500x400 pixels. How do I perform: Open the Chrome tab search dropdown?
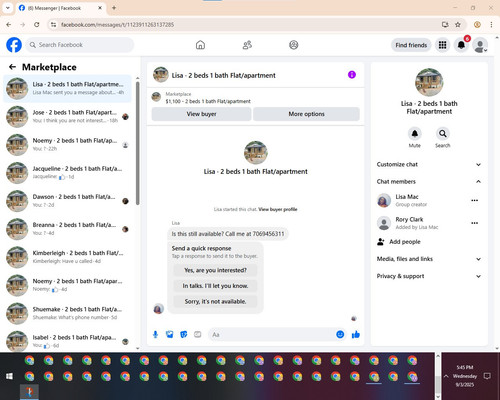click(x=7, y=8)
